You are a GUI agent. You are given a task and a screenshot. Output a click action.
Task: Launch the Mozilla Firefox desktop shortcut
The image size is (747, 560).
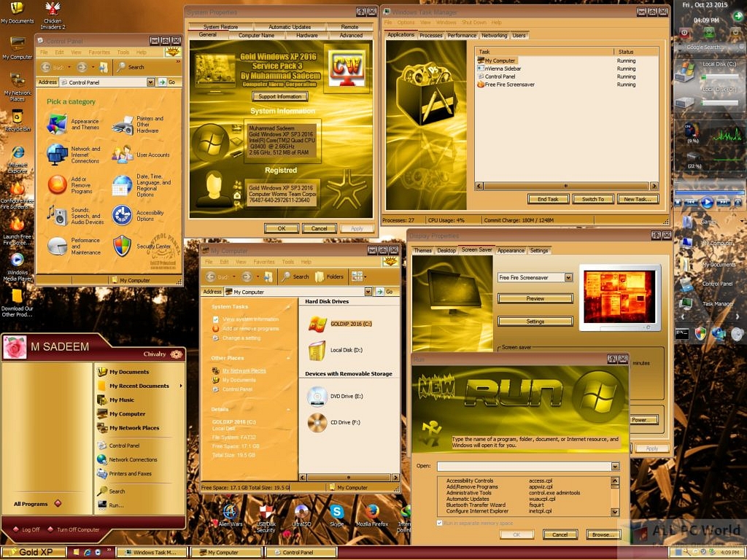pos(372,516)
